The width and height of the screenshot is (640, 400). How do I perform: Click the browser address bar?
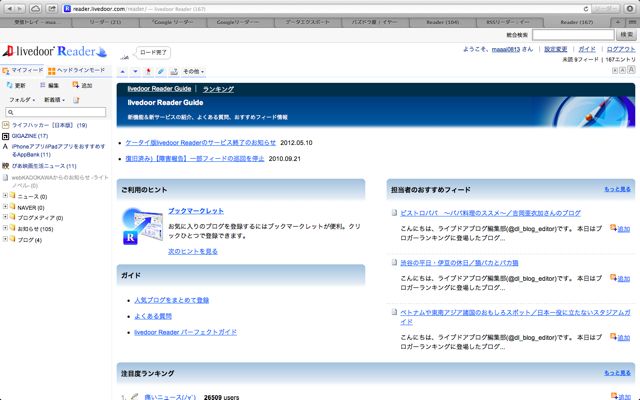(x=325, y=9)
